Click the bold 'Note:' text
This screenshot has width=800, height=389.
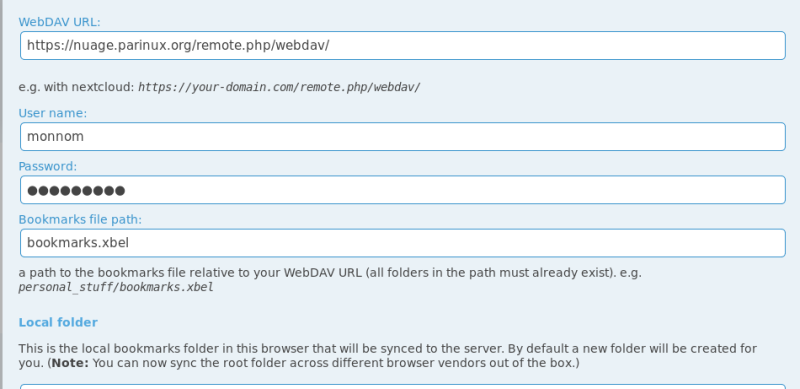(70, 363)
